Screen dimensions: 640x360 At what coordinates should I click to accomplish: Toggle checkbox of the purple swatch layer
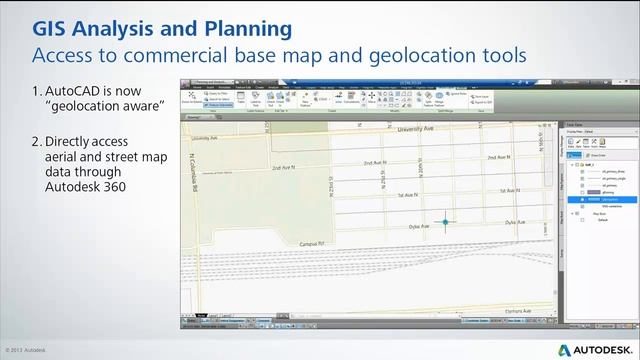coord(582,192)
